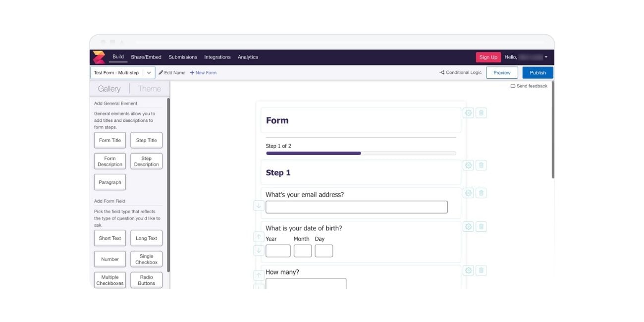Add a Form Title element

[x=110, y=140]
